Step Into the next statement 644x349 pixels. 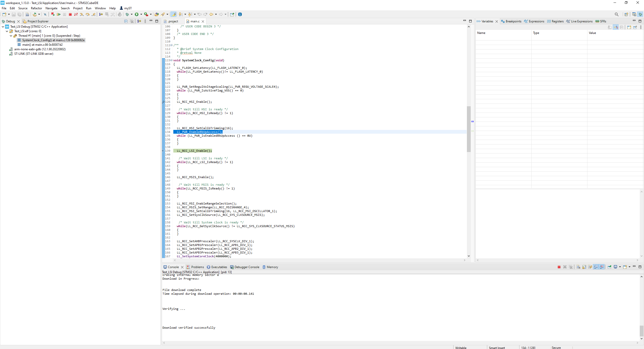pyautogui.click(x=82, y=14)
